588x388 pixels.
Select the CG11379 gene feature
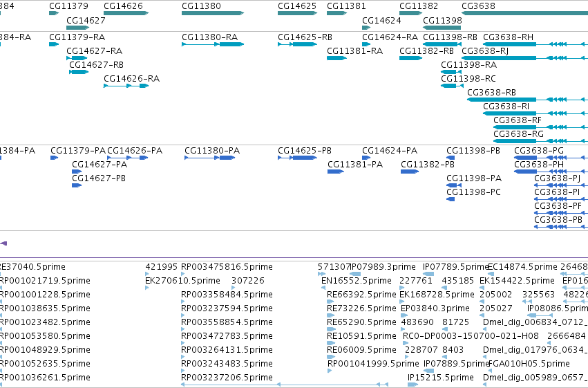pos(54,13)
